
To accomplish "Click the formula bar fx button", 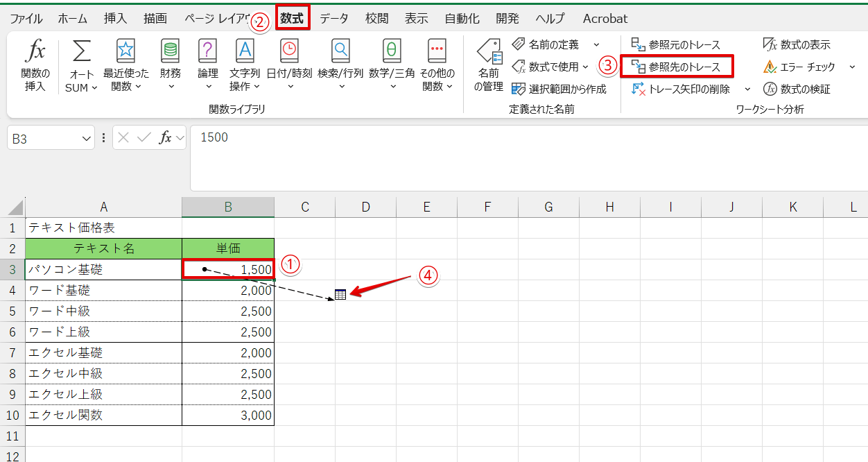I will pos(165,137).
